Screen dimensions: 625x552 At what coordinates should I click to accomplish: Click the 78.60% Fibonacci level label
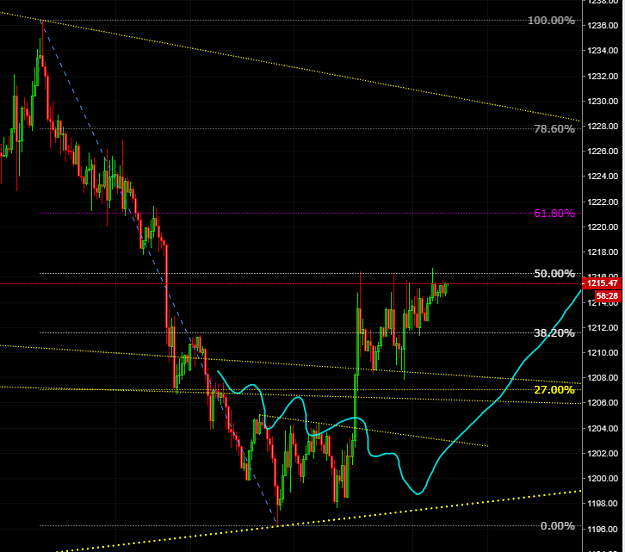(554, 129)
